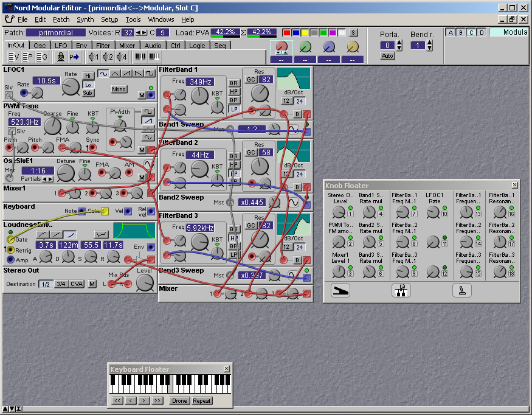Viewport: 532px width, 415px height.
Task: Click the Audio In microphone module icon
Action: coord(61,57)
